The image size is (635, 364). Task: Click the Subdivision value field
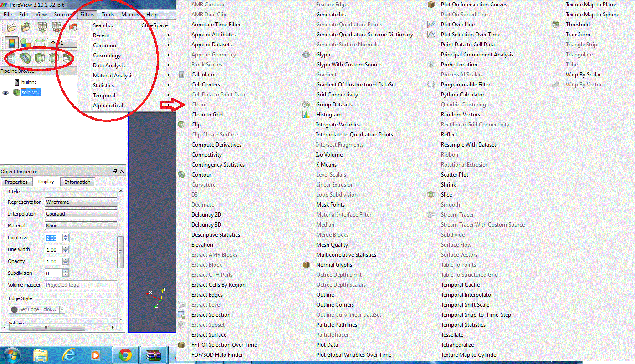(x=53, y=273)
